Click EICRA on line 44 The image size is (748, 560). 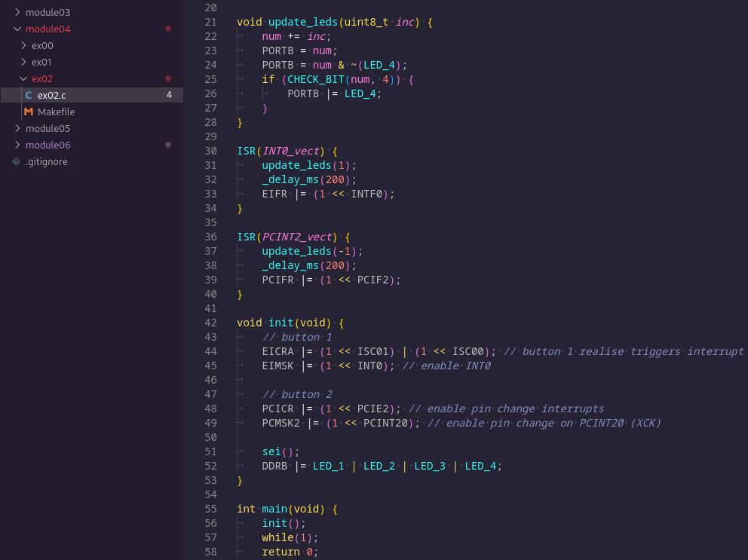point(277,351)
